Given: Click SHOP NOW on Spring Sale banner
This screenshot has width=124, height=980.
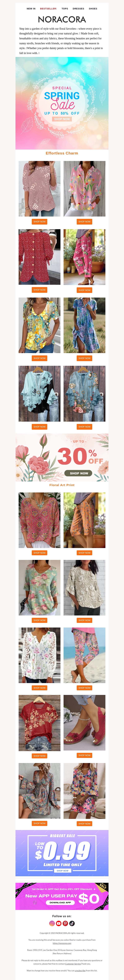Looking at the screenshot, I should point(62,119).
